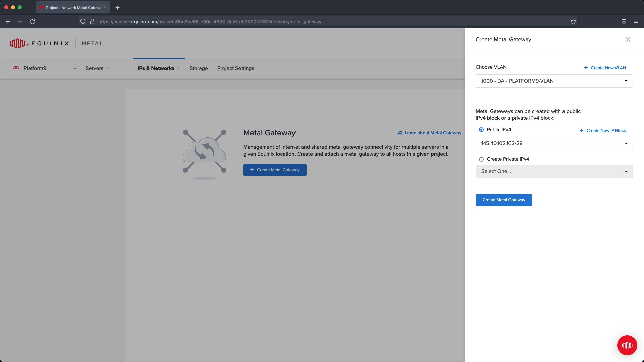Click Learn about Metal Gateway link
The width and height of the screenshot is (644, 362).
tap(429, 133)
